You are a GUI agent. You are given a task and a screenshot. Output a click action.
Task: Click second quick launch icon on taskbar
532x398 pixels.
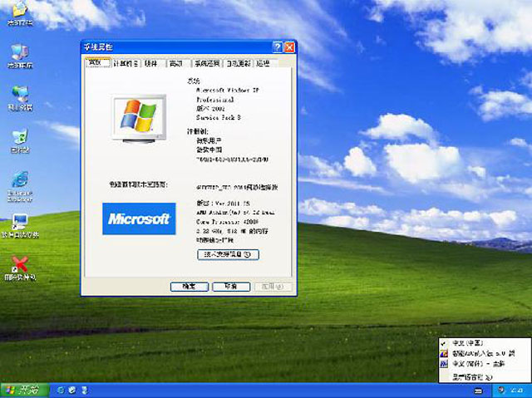72,391
